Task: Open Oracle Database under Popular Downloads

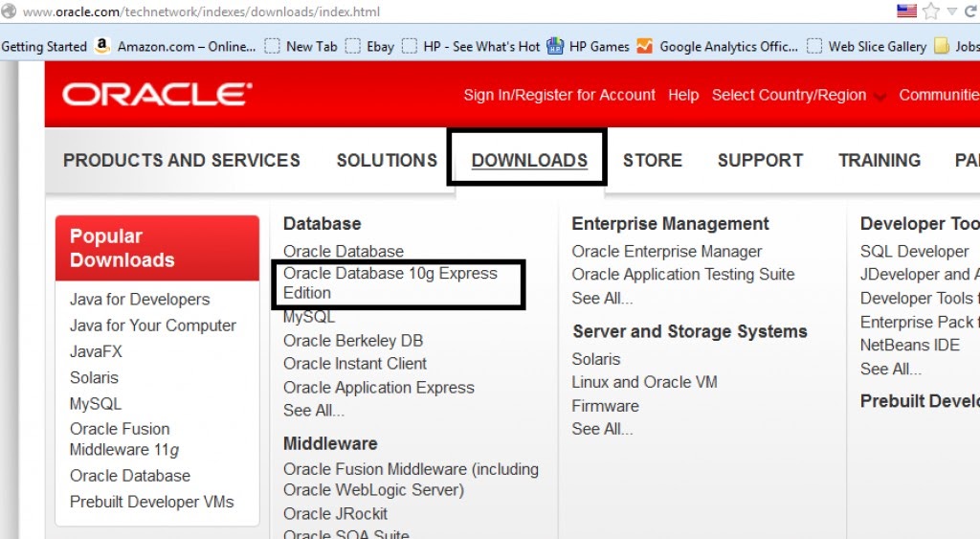Action: point(129,476)
